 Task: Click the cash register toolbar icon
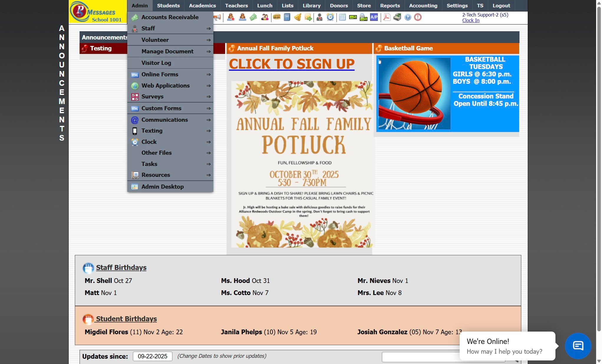[397, 17]
